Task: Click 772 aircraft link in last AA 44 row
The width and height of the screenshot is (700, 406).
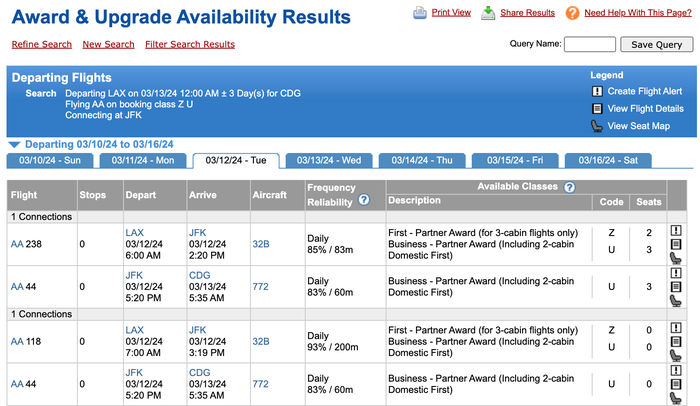Action: [x=260, y=384]
